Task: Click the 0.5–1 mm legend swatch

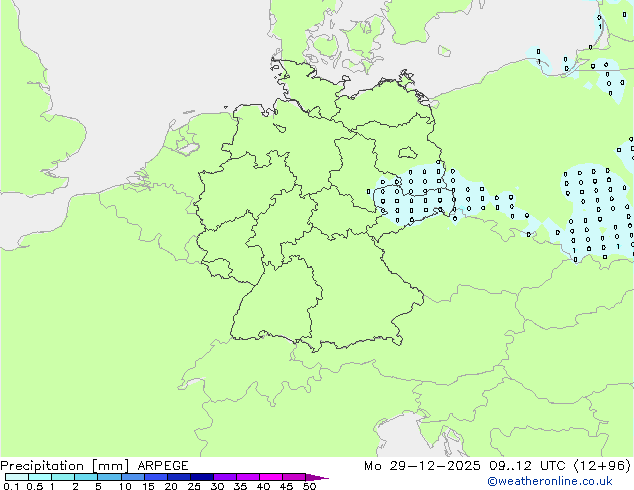Action: [40, 477]
